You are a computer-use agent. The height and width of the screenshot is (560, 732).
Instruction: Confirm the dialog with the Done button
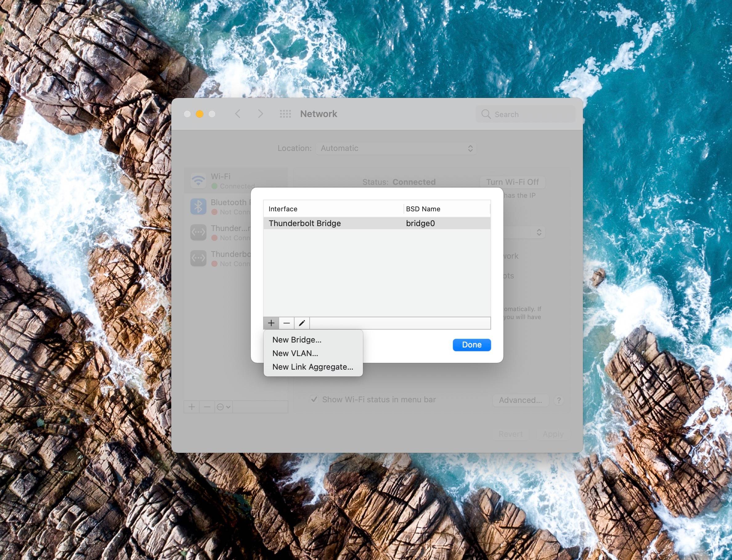coord(472,345)
